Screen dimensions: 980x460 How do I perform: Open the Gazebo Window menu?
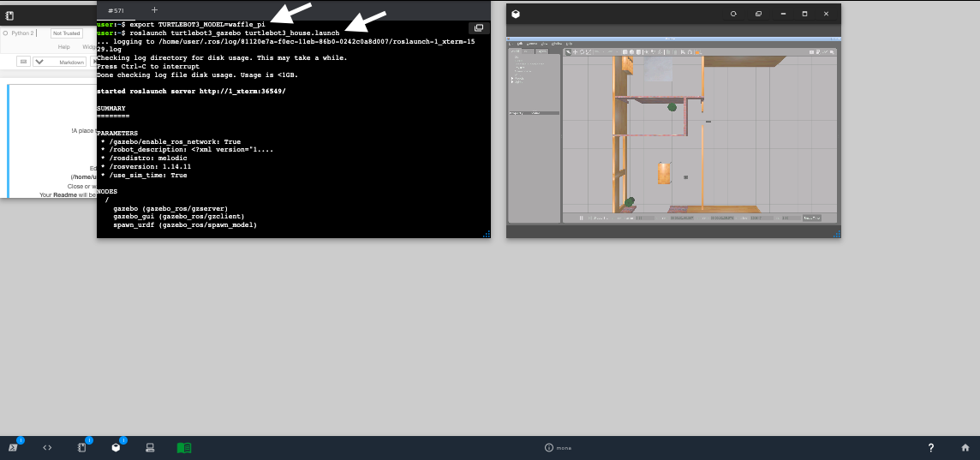pos(557,44)
